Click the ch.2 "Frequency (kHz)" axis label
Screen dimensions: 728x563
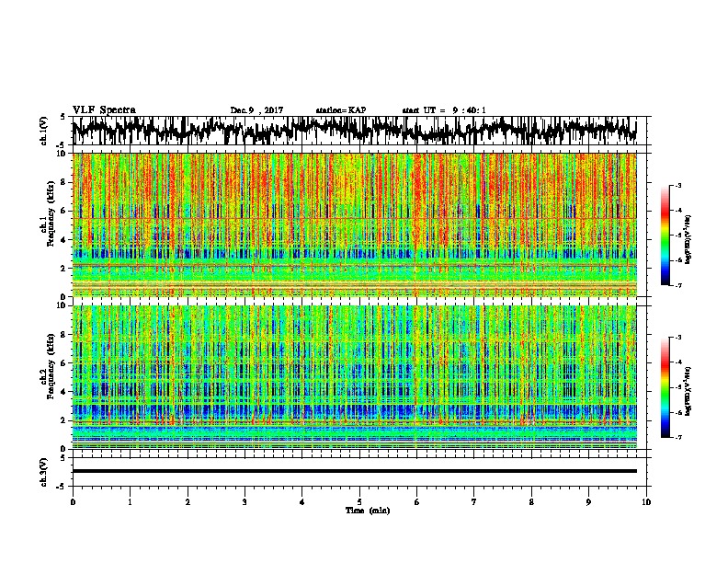point(51,366)
